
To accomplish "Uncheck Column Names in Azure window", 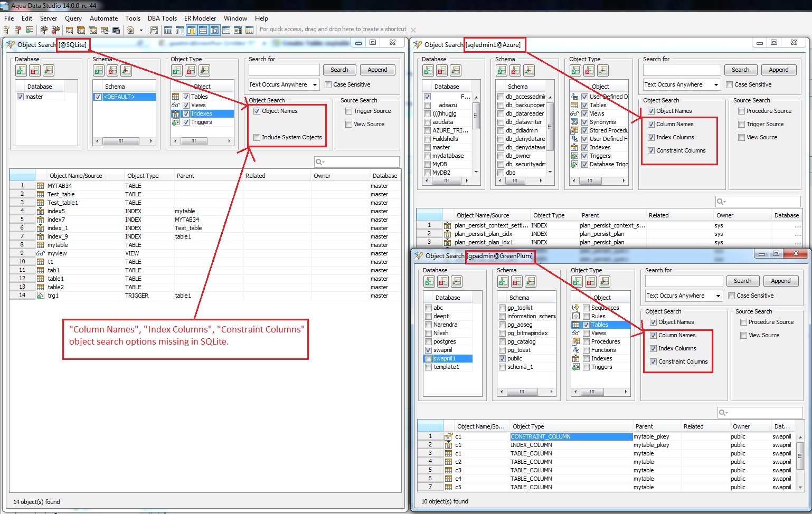I will [x=651, y=124].
